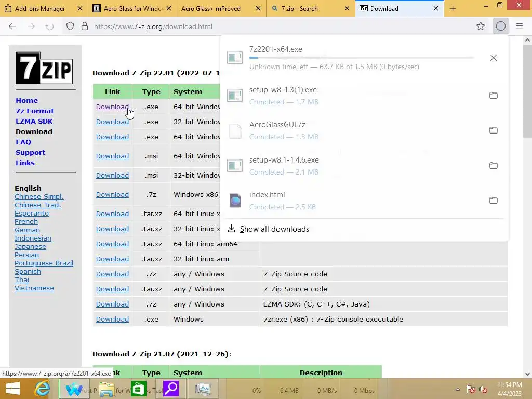The width and height of the screenshot is (532, 399).
Task: Show setup-w8.1-1.4.6.exe in folder
Action: coord(494,166)
